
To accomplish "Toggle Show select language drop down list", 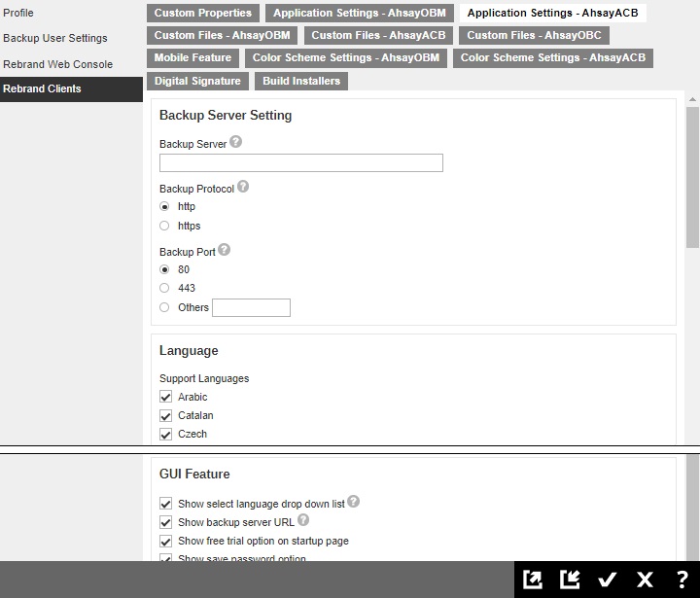I will (x=165, y=504).
